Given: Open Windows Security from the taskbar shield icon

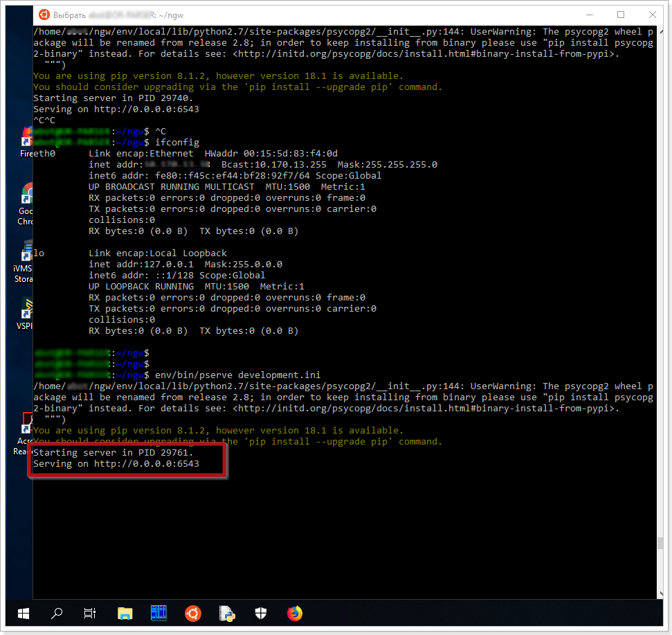Looking at the screenshot, I should click(x=260, y=614).
